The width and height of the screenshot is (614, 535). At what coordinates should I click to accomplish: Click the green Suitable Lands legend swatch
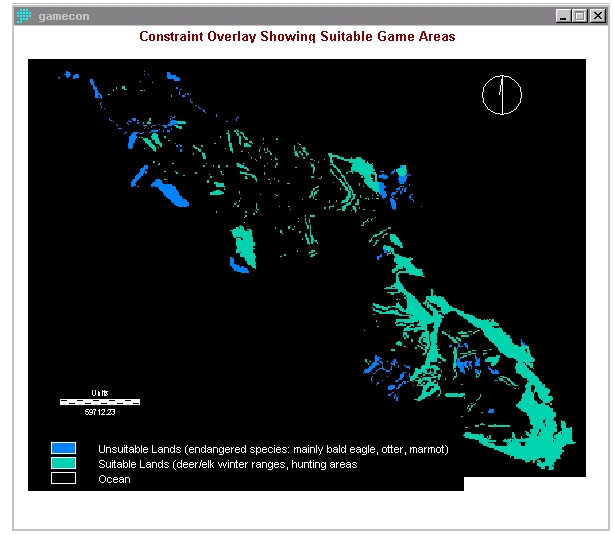[x=64, y=463]
